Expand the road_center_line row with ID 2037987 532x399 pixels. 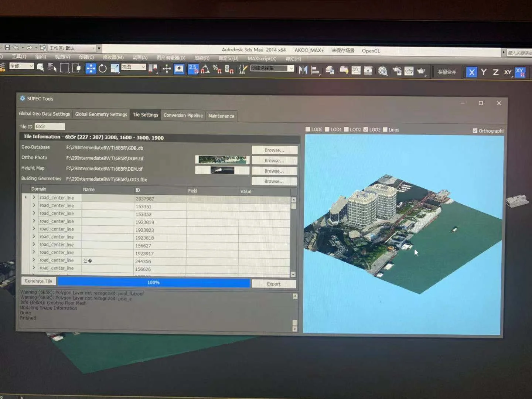(x=34, y=197)
